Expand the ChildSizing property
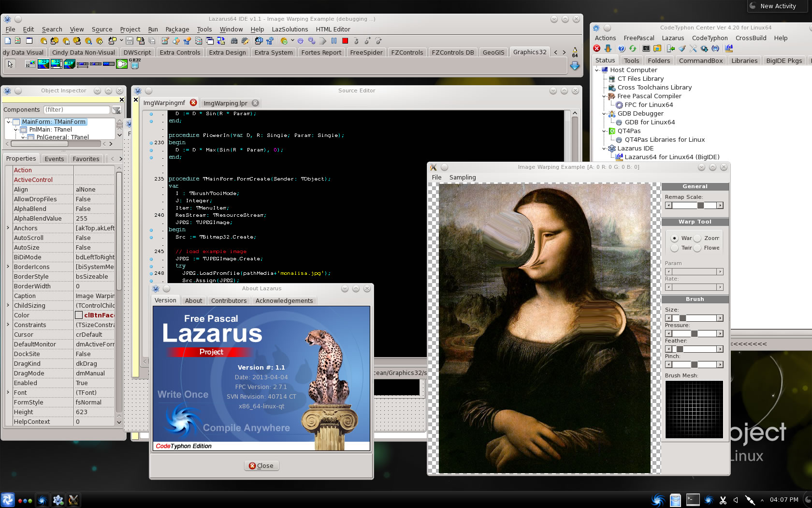Screen dimensions: 812x508 coord(8,305)
